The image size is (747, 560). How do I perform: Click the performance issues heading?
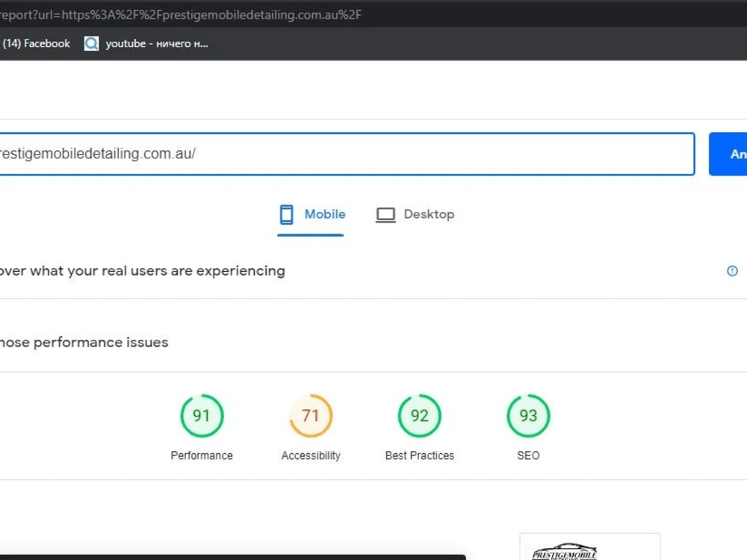[x=84, y=343]
